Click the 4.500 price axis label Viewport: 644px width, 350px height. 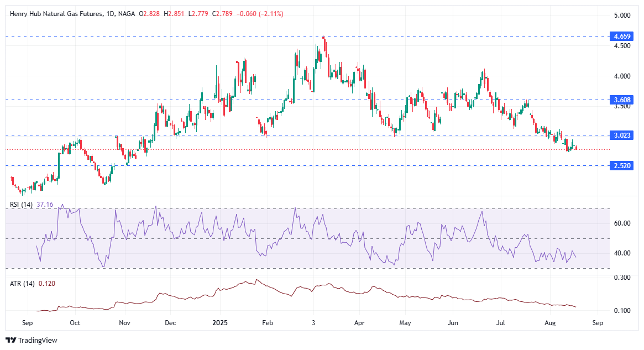pos(622,45)
